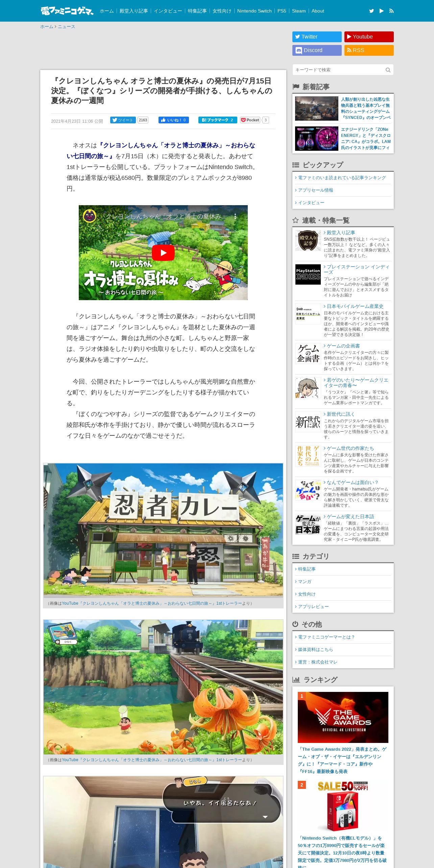Click the Pocket count 3 bubble
Image resolution: width=434 pixels, height=868 pixels.
(266, 120)
